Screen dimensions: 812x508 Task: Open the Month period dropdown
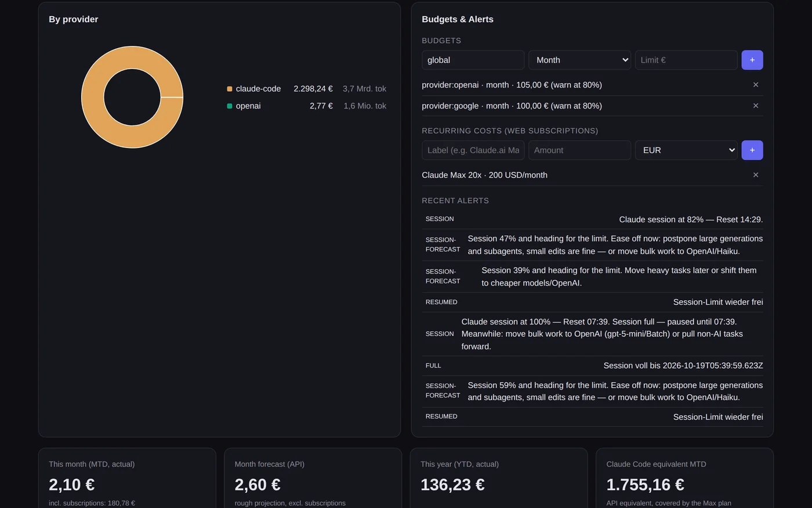pyautogui.click(x=579, y=60)
